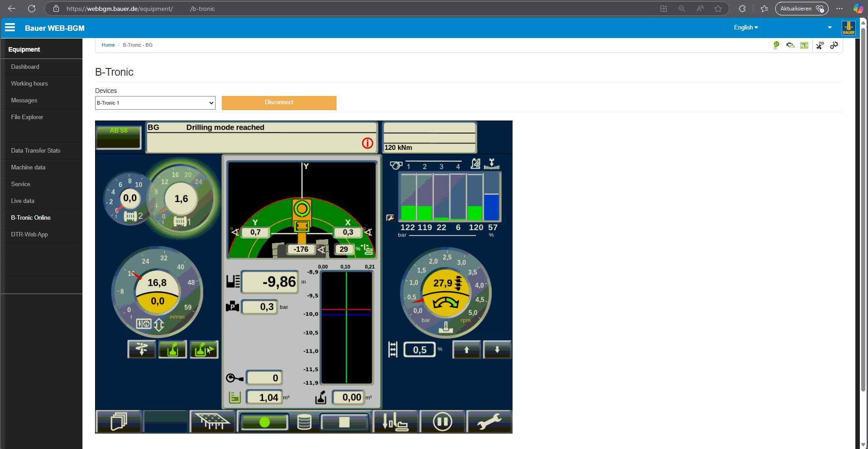Image resolution: width=868 pixels, height=449 pixels.
Task: Click the key switch icon
Action: click(235, 378)
